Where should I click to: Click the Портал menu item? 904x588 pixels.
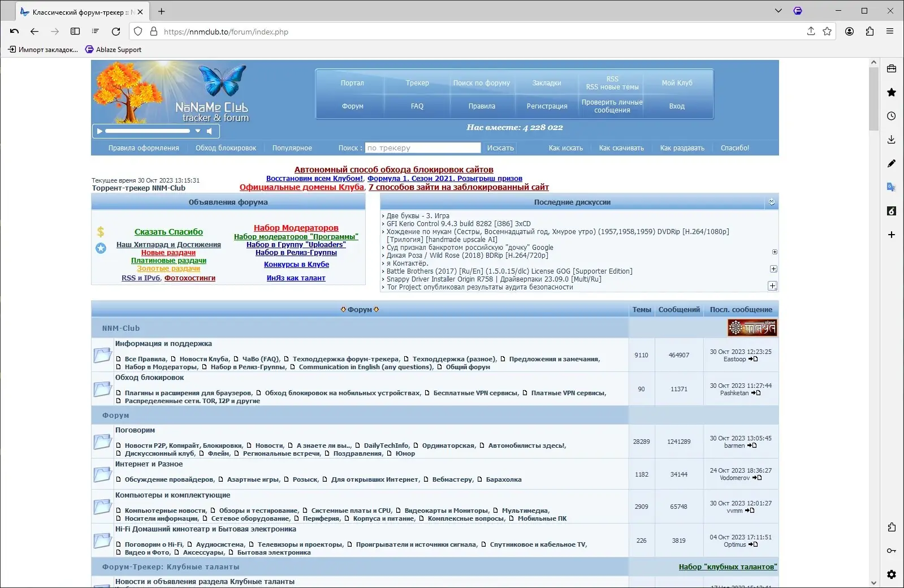click(352, 83)
